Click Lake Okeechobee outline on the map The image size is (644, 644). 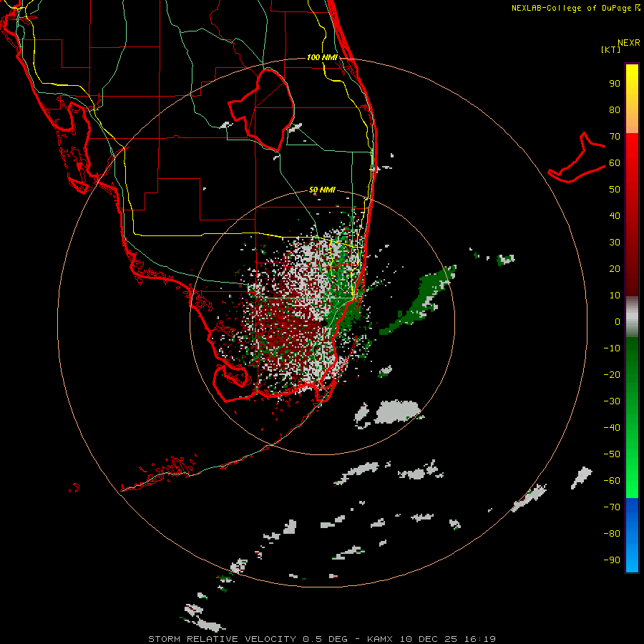tap(263, 109)
